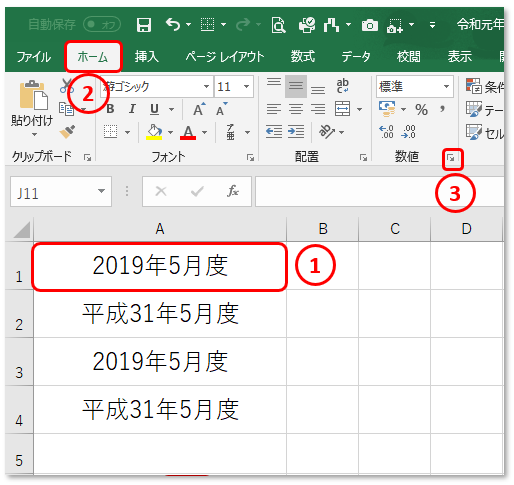Screen dimensions: 514x485
Task: Toggle the AutoSave switch
Action: [102, 24]
